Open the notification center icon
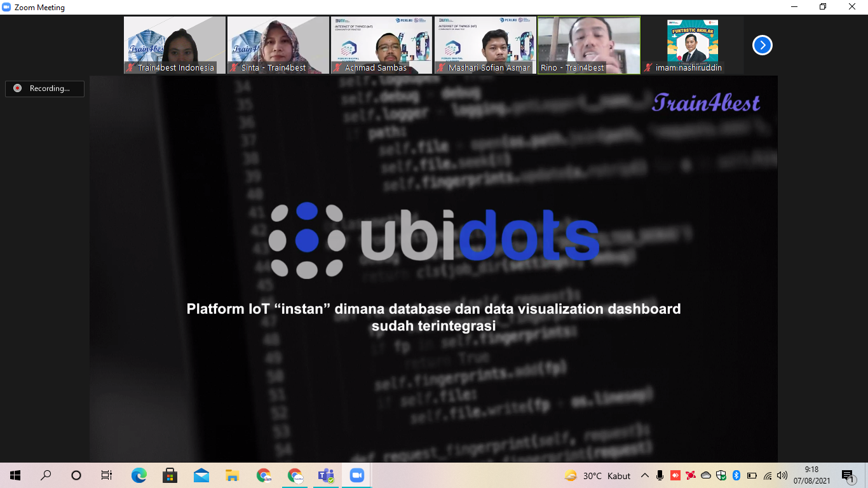This screenshot has height=488, width=868. tap(848, 475)
